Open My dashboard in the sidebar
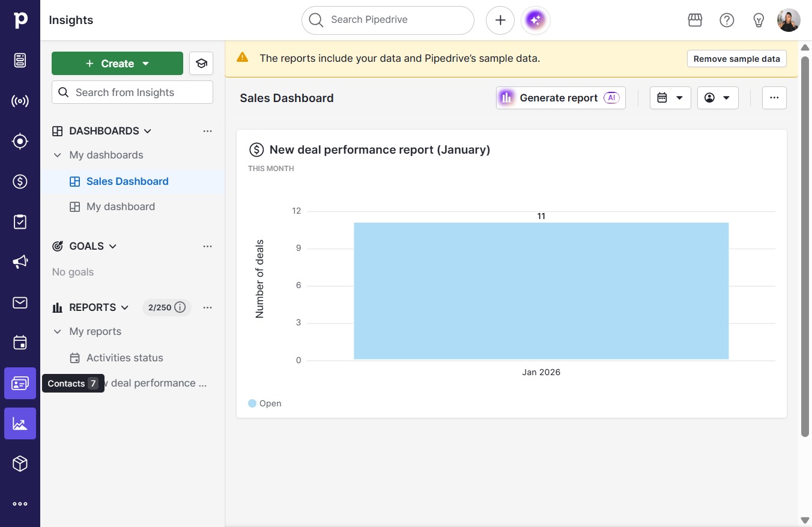 tap(133, 206)
